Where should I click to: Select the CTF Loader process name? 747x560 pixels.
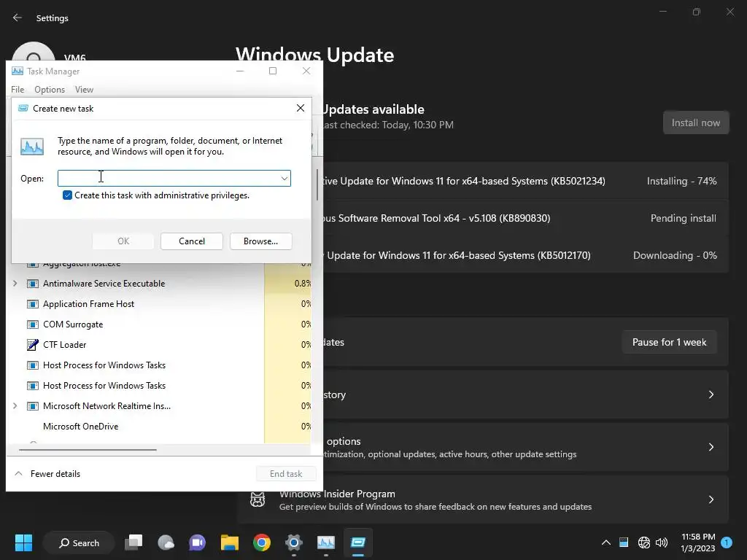pyautogui.click(x=64, y=345)
